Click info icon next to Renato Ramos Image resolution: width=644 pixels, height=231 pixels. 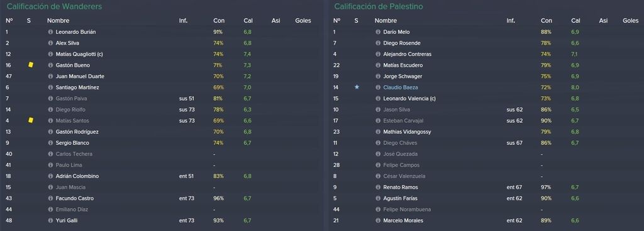(x=378, y=187)
